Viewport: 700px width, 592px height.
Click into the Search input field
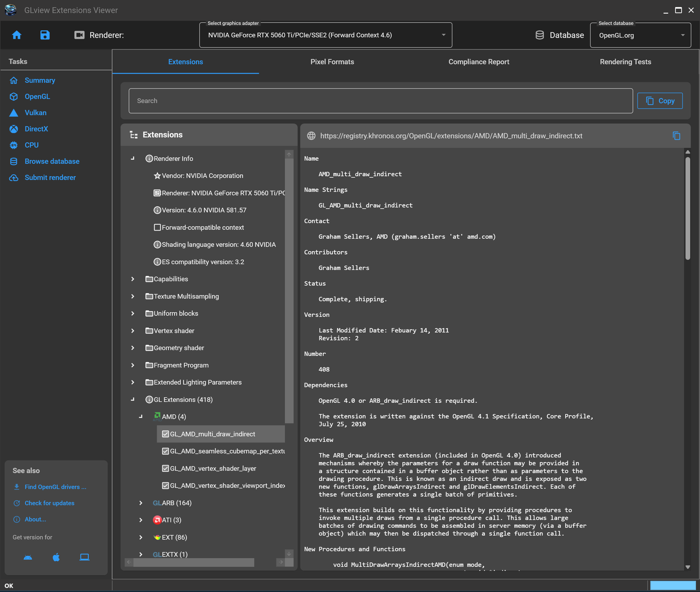click(380, 101)
